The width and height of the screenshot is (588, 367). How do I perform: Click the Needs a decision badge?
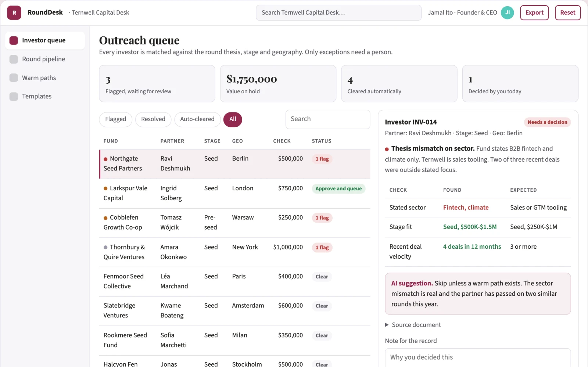coord(547,122)
